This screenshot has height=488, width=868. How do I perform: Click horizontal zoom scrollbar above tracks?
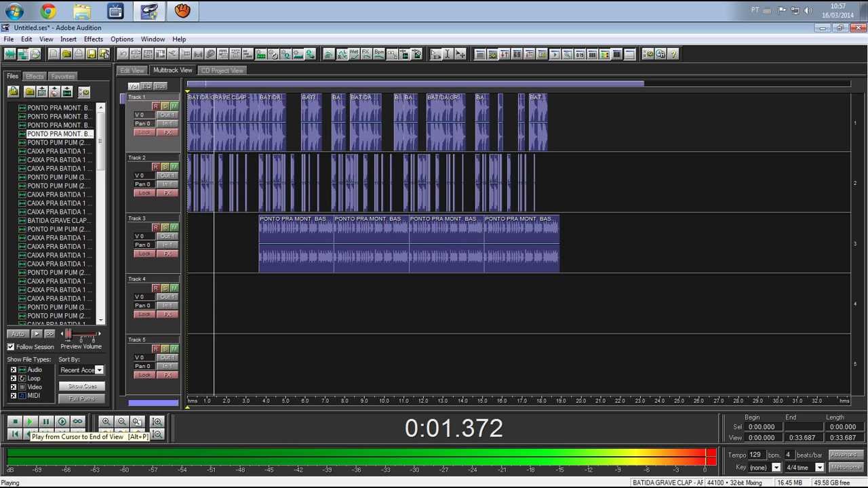[x=415, y=84]
